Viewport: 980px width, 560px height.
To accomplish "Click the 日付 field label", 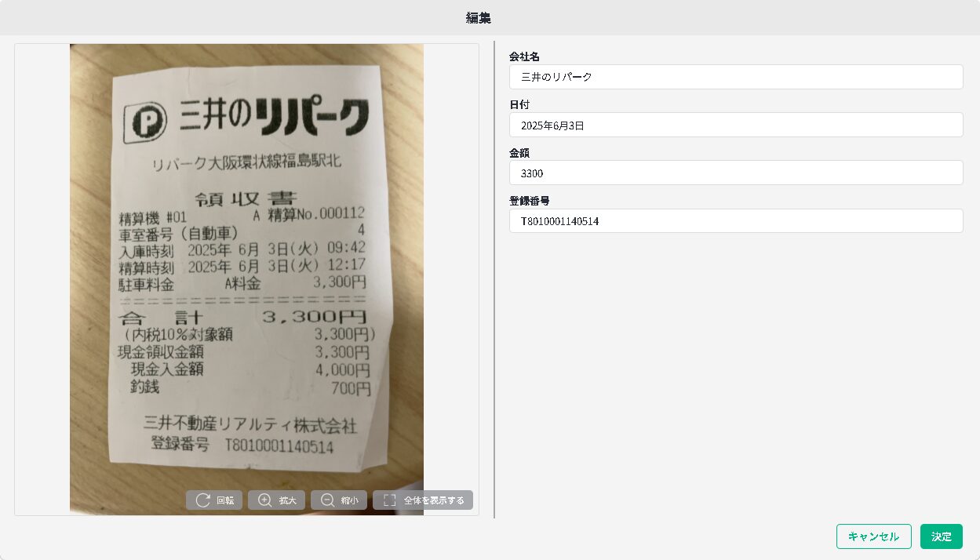I will coord(519,104).
